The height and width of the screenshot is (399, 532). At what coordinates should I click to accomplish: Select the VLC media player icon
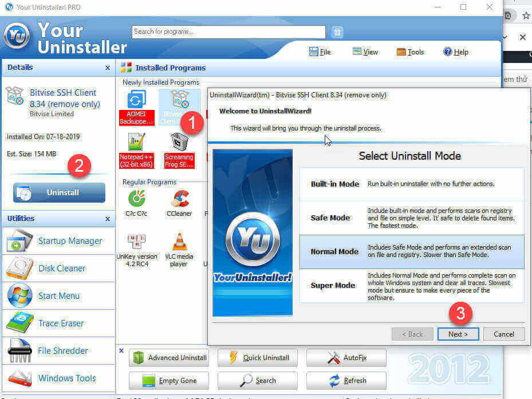click(x=179, y=243)
